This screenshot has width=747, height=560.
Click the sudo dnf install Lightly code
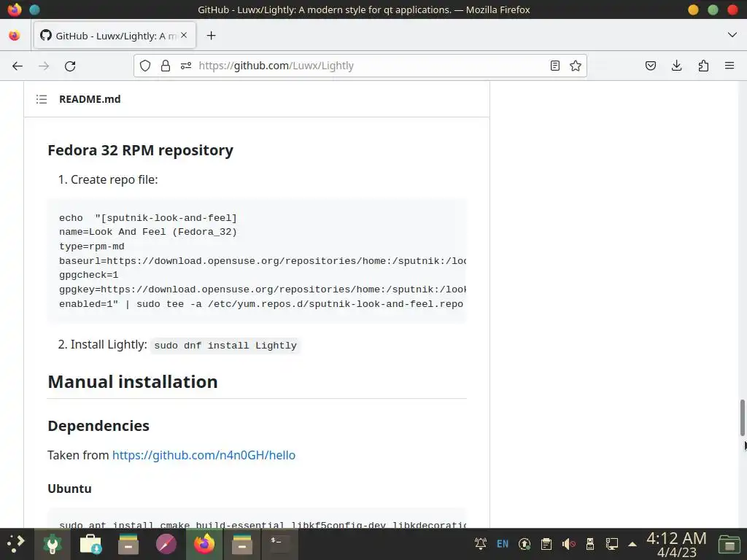(225, 345)
